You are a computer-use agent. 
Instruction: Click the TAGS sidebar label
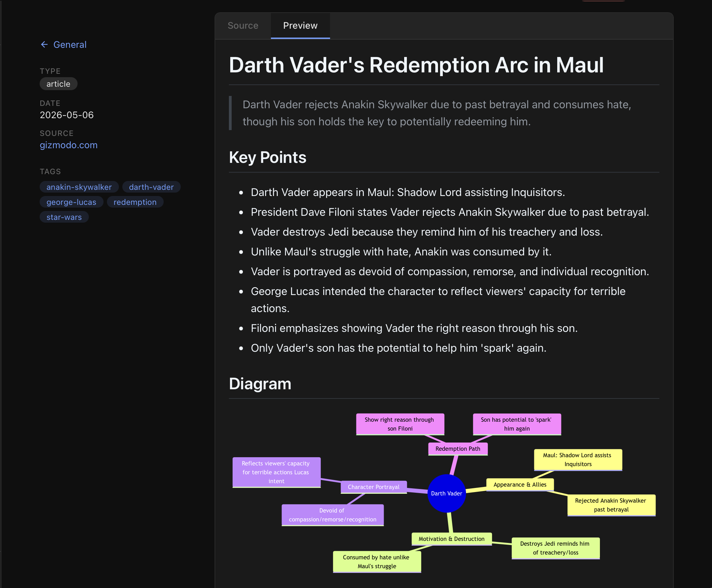50,171
